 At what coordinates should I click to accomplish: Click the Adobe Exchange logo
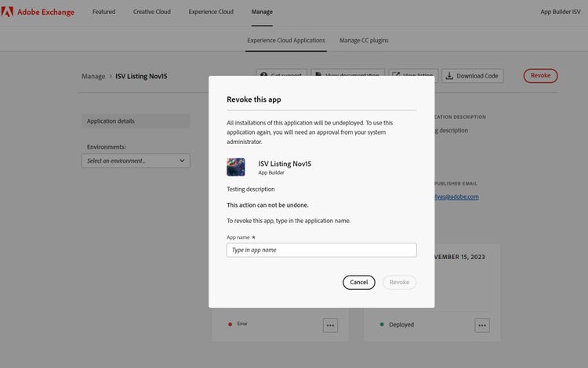point(39,12)
